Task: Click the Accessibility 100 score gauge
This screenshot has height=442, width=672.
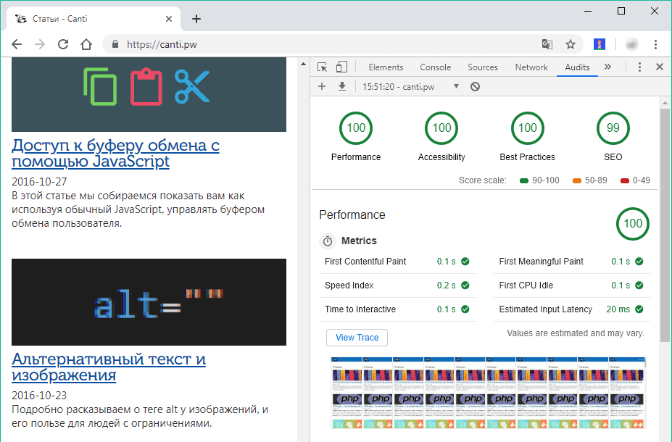Action: [x=441, y=128]
